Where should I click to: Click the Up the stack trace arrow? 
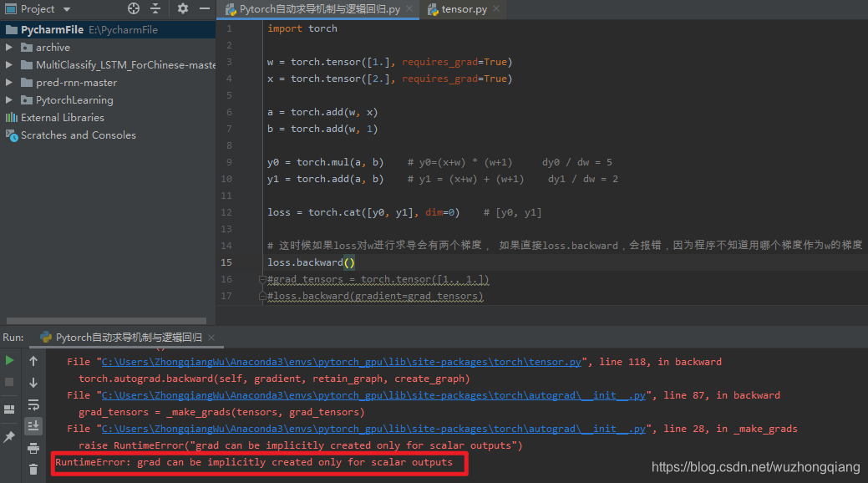tap(33, 361)
